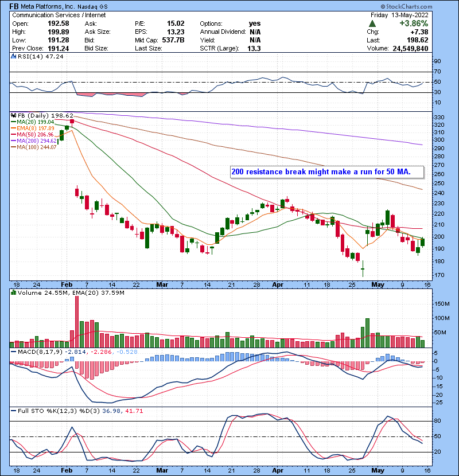Click the May label on price chart axis

(x=378, y=285)
